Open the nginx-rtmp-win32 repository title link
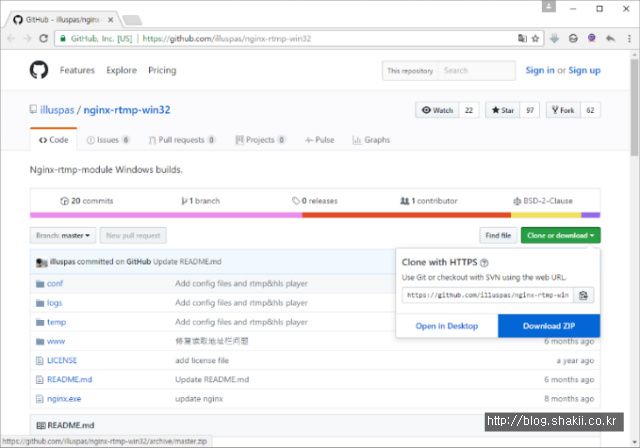 pos(127,110)
